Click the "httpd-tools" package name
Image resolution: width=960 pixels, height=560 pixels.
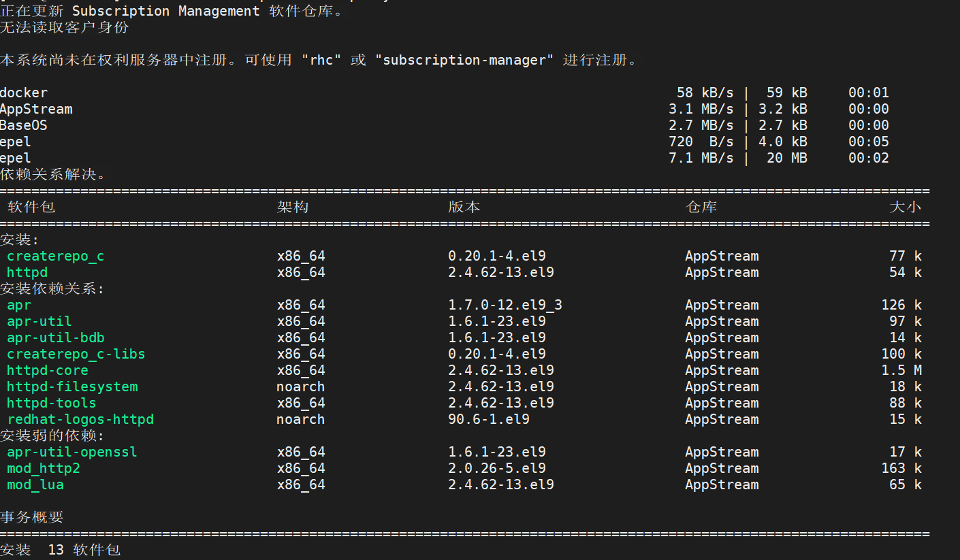pos(52,403)
